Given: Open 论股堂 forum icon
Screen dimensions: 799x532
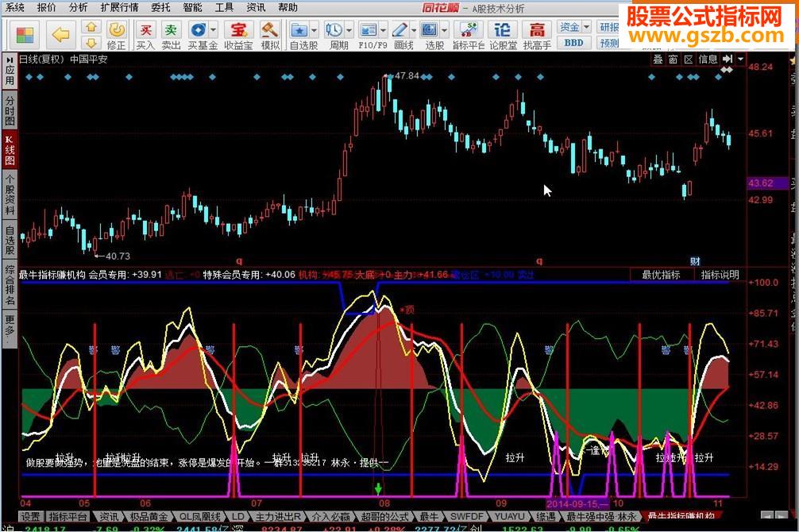Looking at the screenshot, I should coord(503,36).
